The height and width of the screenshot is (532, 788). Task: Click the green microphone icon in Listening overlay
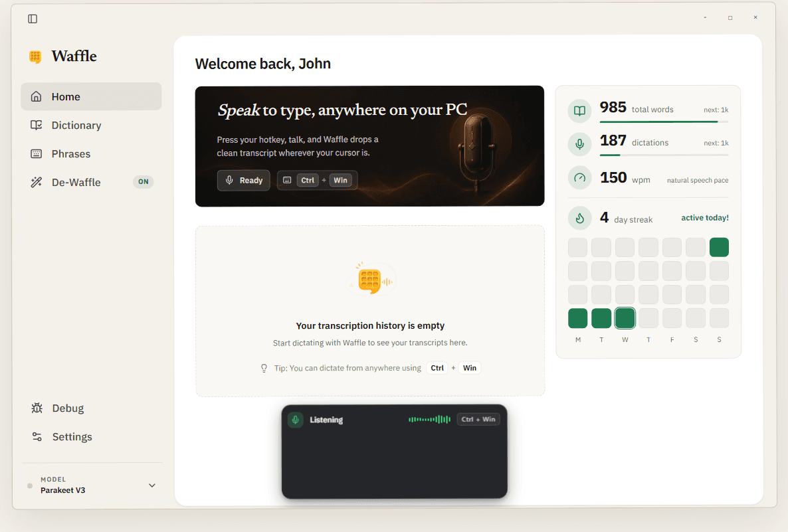tap(296, 420)
